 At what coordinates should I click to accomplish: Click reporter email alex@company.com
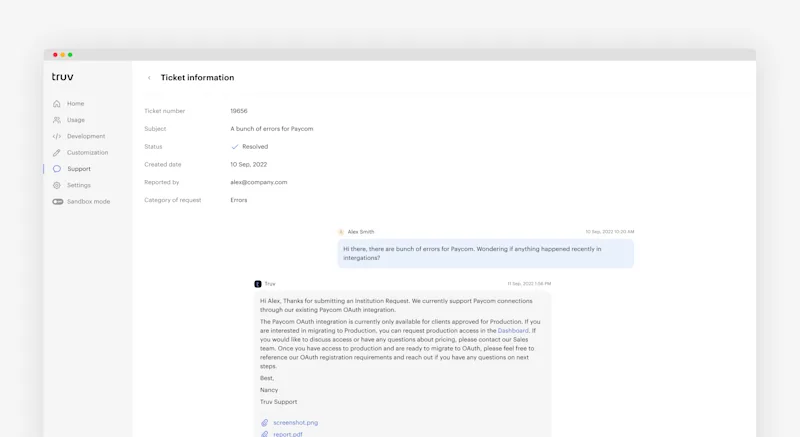click(259, 182)
